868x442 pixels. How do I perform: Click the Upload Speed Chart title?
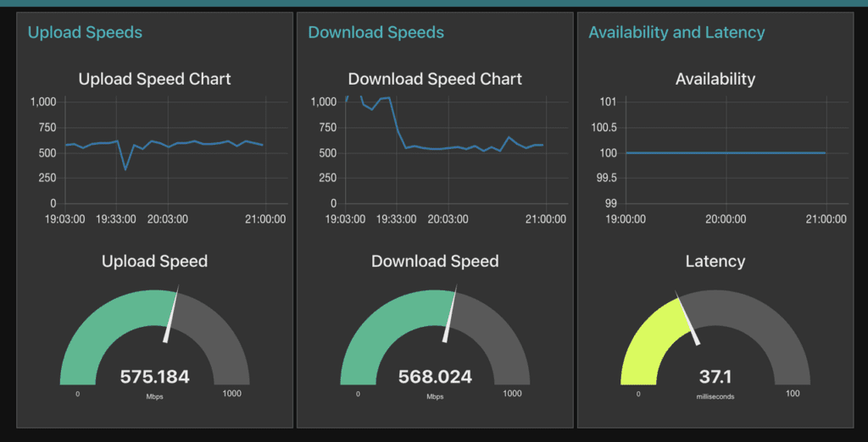[x=154, y=79]
